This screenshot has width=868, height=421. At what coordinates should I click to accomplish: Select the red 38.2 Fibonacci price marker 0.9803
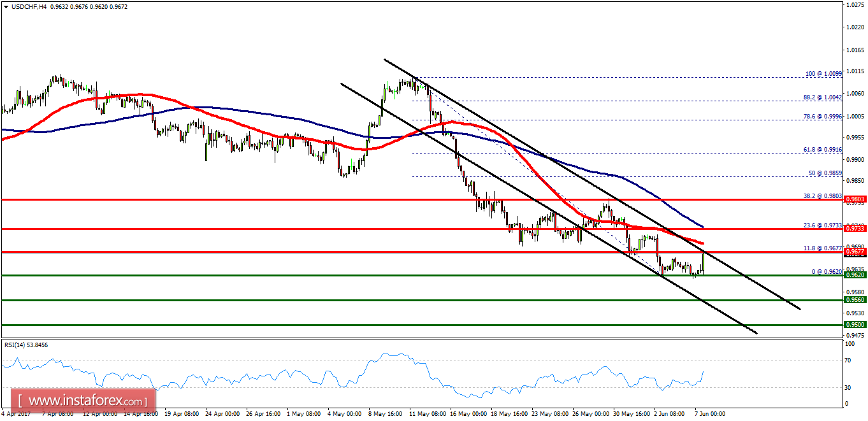(x=854, y=199)
